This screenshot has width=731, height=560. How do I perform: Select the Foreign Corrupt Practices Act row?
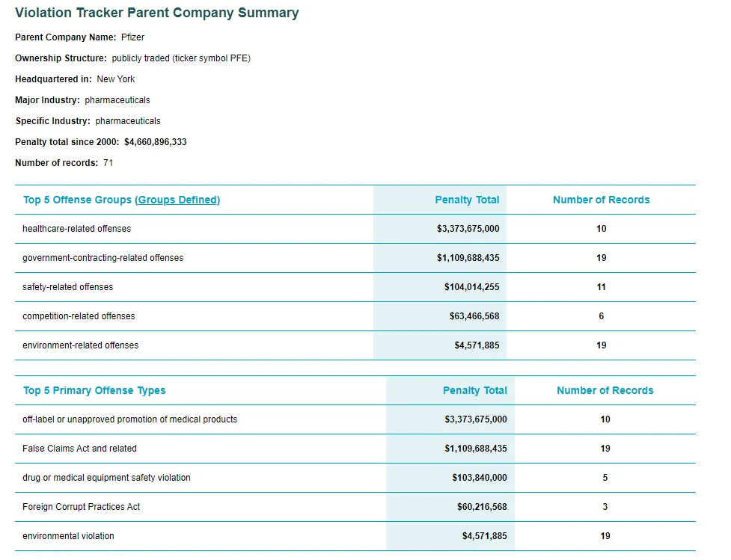81,507
